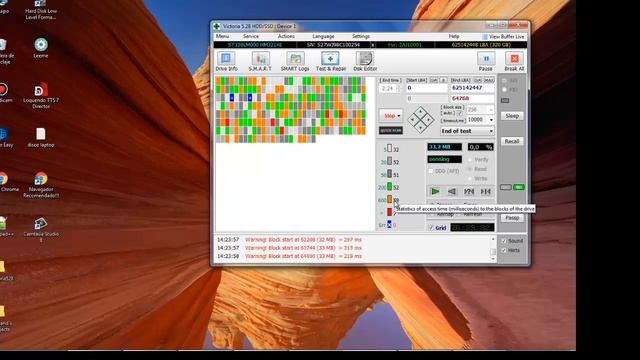The height and width of the screenshot is (360, 640).
Task: Click the left arrow in the diamond navigator
Action: [412, 120]
